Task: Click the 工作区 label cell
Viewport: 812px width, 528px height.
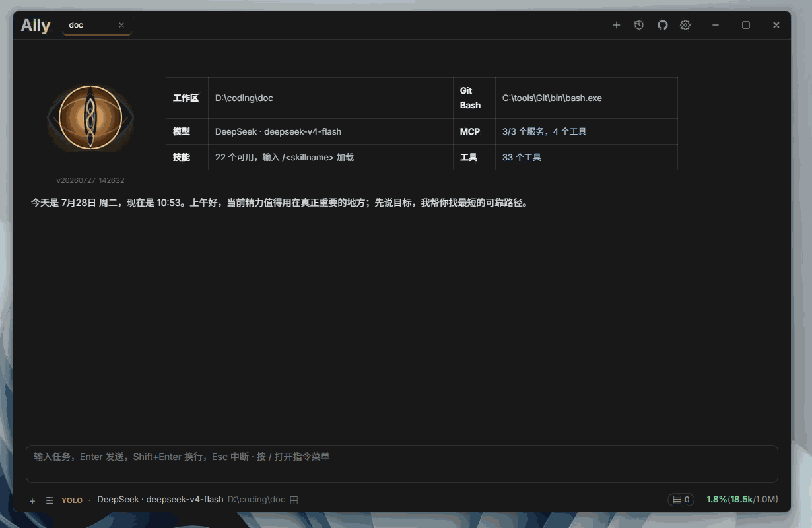Action: click(x=187, y=98)
